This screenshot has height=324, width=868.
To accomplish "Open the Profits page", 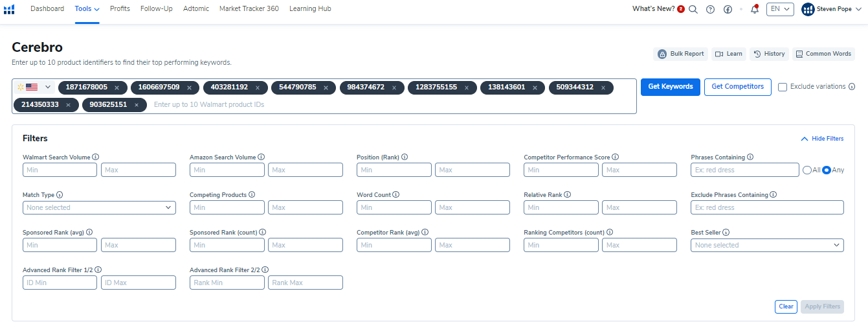I will pos(120,9).
